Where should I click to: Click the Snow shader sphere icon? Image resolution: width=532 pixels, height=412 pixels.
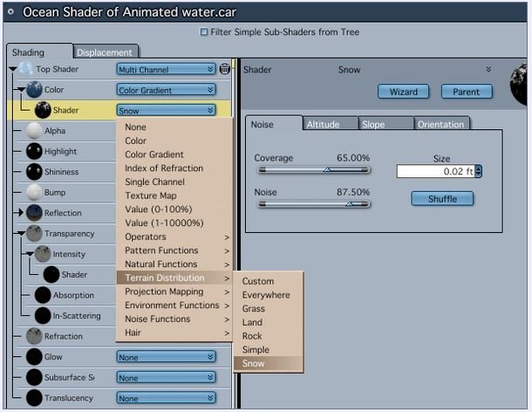click(43, 110)
